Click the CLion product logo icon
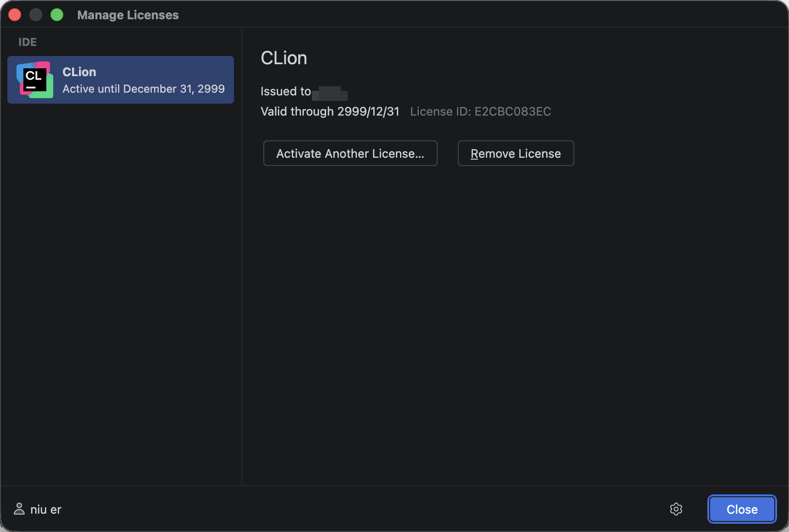This screenshot has height=532, width=789. (x=35, y=80)
